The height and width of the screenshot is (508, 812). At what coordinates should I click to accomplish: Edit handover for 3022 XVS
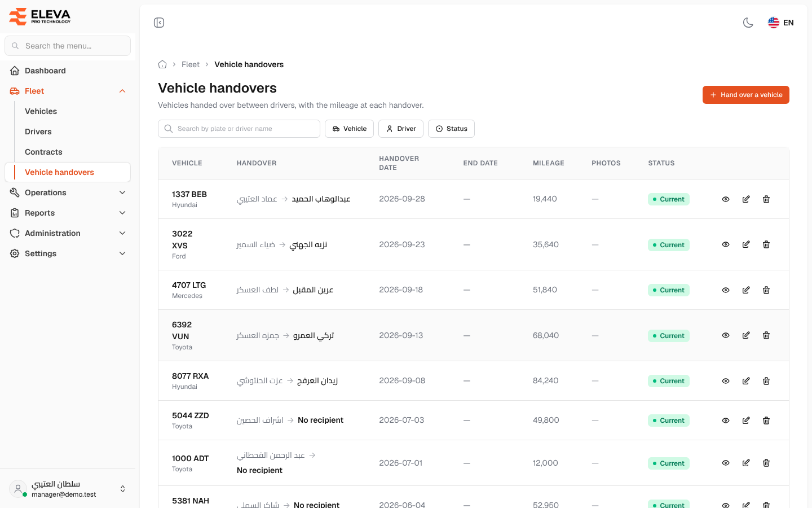pyautogui.click(x=746, y=244)
